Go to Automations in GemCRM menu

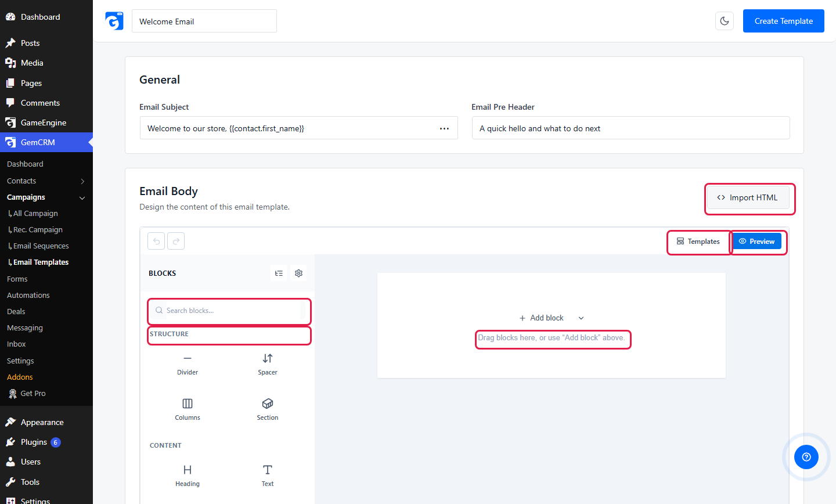(x=28, y=295)
